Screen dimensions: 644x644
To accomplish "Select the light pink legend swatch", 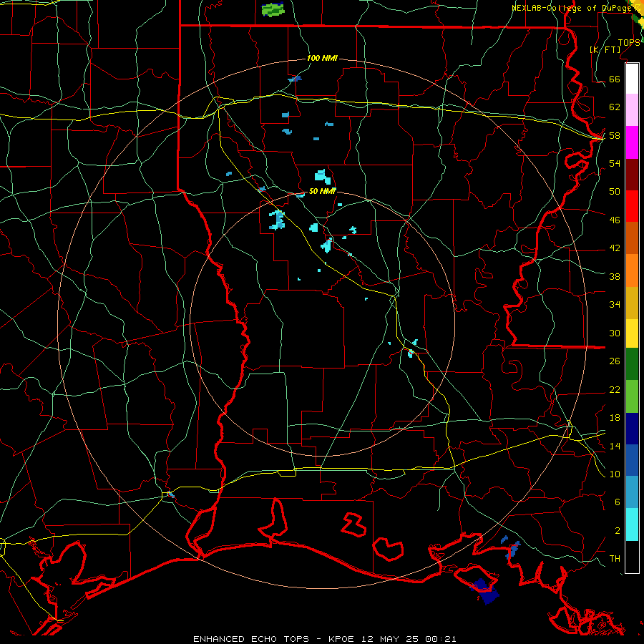I will 632,109.
